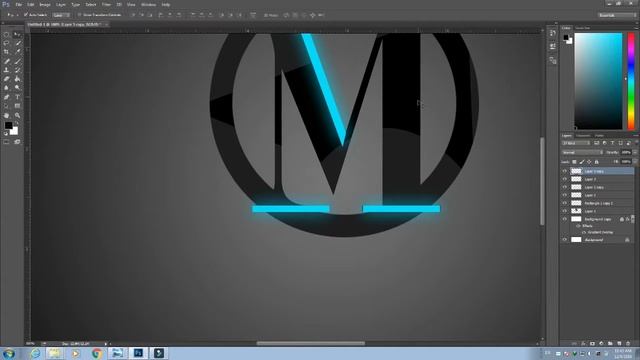Image resolution: width=640 pixels, height=360 pixels.
Task: Select the Dodge tool
Action: click(x=17, y=88)
